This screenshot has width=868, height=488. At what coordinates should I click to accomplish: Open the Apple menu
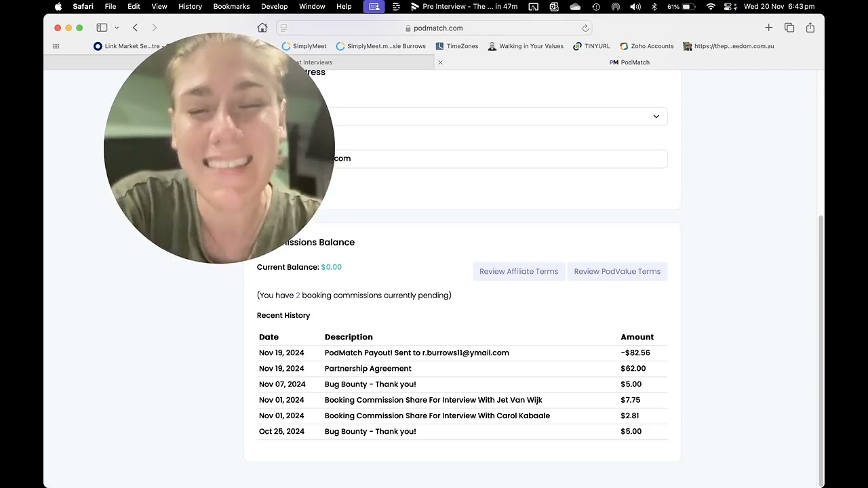[x=58, y=7]
